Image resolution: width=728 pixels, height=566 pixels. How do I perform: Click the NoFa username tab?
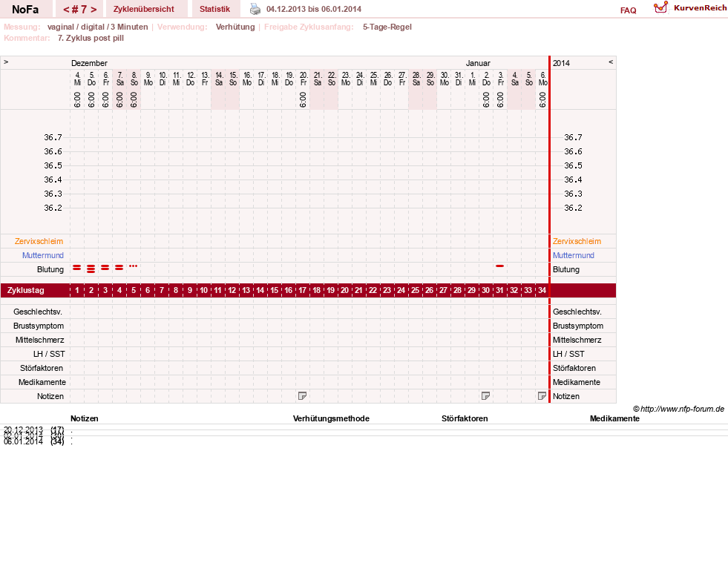click(x=25, y=10)
